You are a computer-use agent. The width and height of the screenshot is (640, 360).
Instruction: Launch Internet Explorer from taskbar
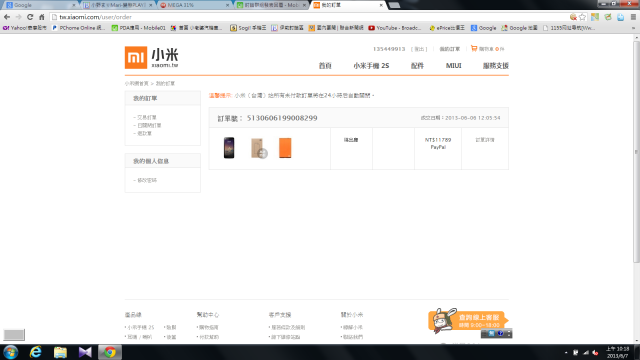click(x=36, y=352)
